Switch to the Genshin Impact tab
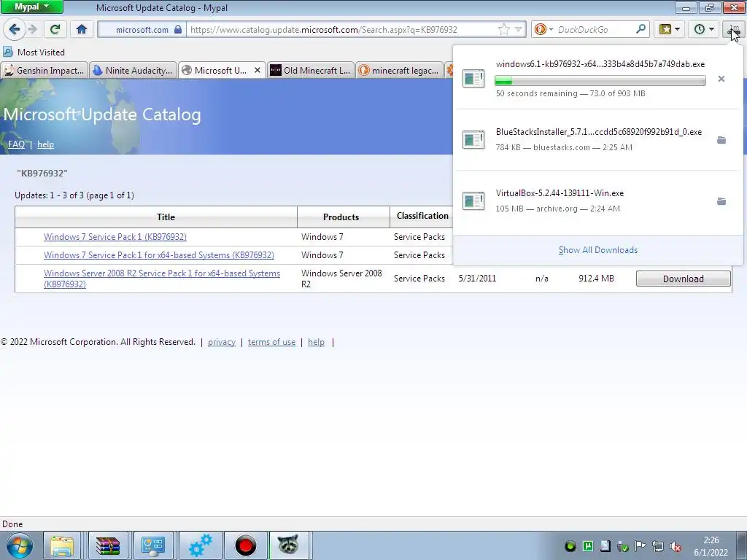Image resolution: width=747 pixels, height=560 pixels. 44,71
